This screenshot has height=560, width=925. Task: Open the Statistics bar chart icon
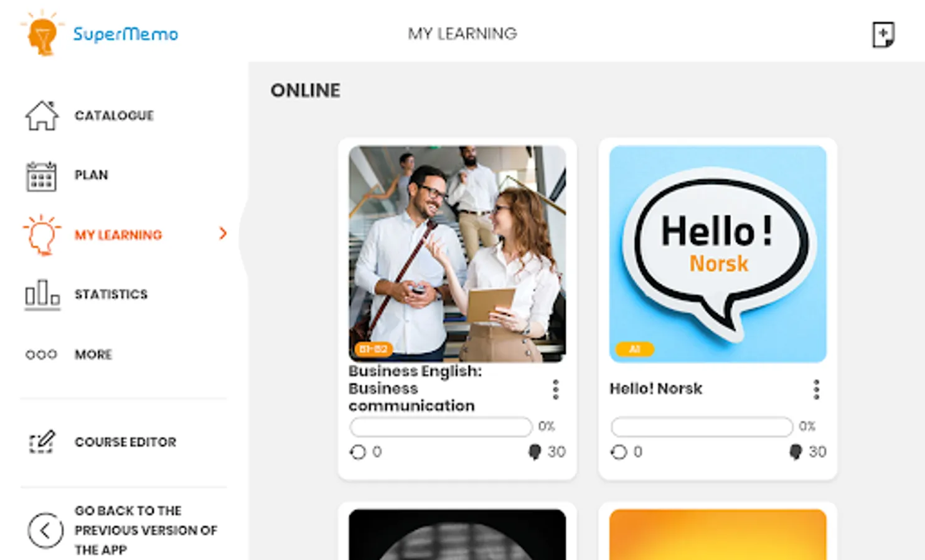tap(42, 294)
